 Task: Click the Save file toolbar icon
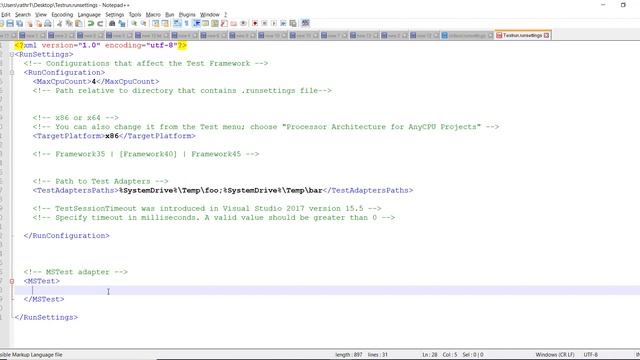coord(10,23)
